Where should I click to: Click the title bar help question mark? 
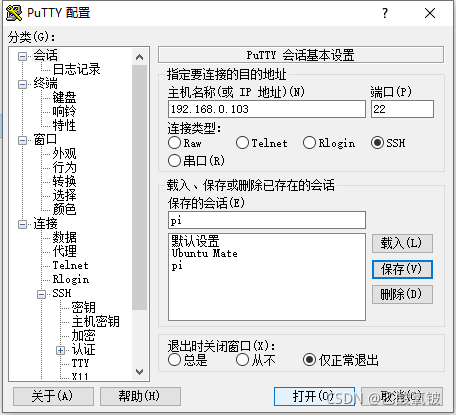(x=385, y=13)
